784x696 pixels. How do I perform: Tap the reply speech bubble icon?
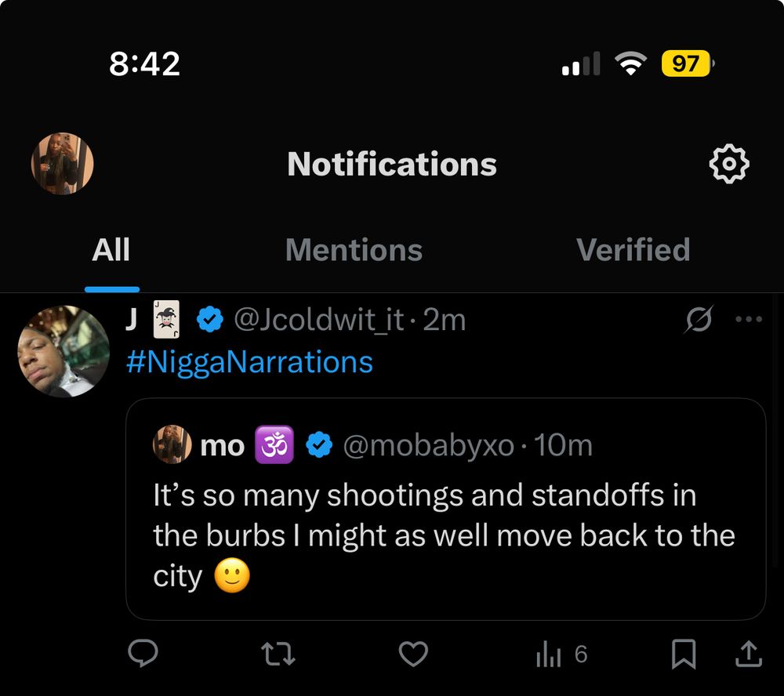pos(143,654)
